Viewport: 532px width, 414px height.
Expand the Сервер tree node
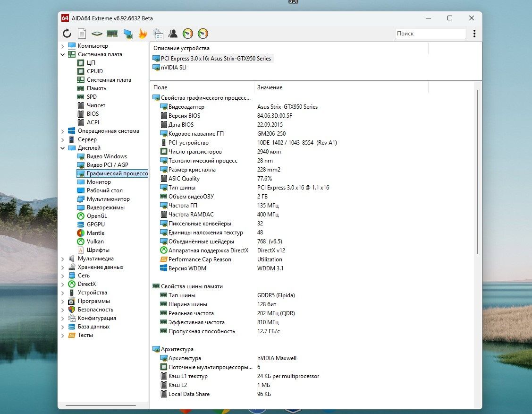pos(63,139)
